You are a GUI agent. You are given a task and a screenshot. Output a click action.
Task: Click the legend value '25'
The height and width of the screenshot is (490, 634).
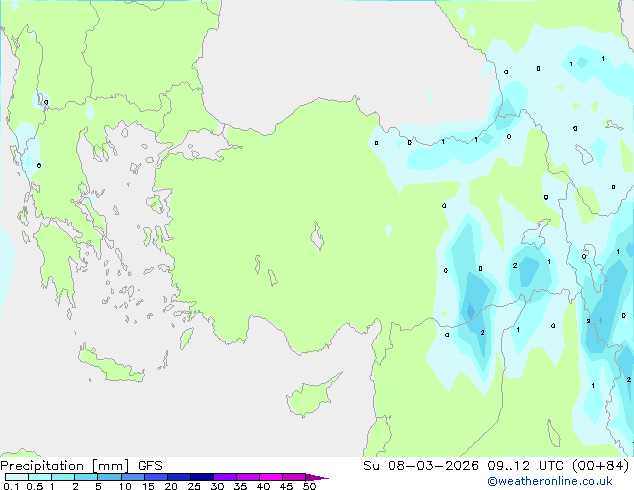[194, 486]
